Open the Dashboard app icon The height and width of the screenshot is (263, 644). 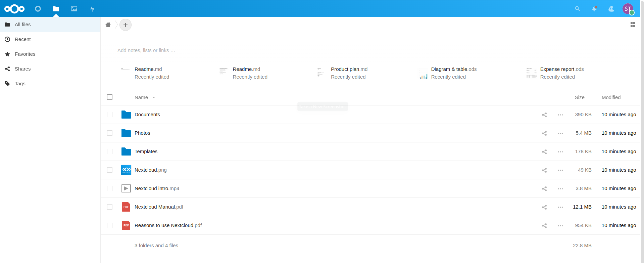point(38,9)
